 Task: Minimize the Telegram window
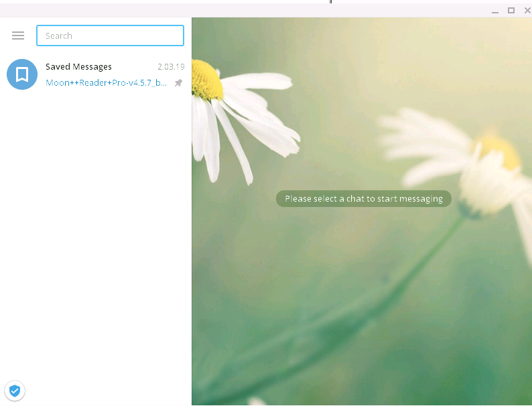[495, 11]
